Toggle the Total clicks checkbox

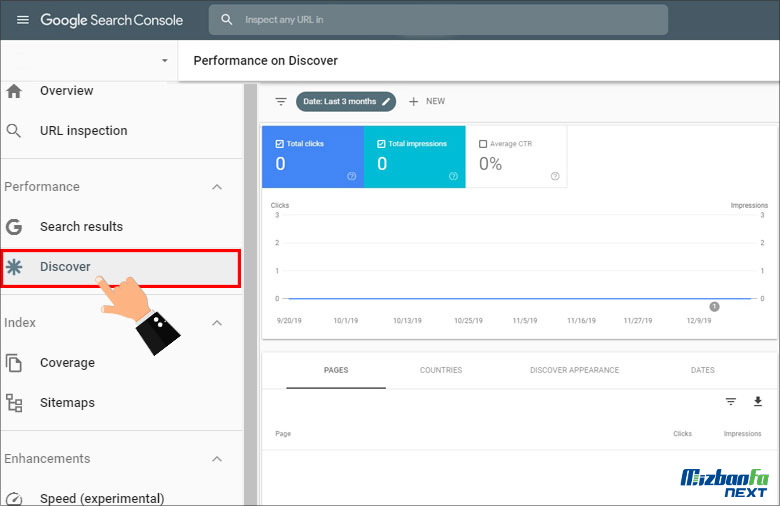pyautogui.click(x=280, y=144)
